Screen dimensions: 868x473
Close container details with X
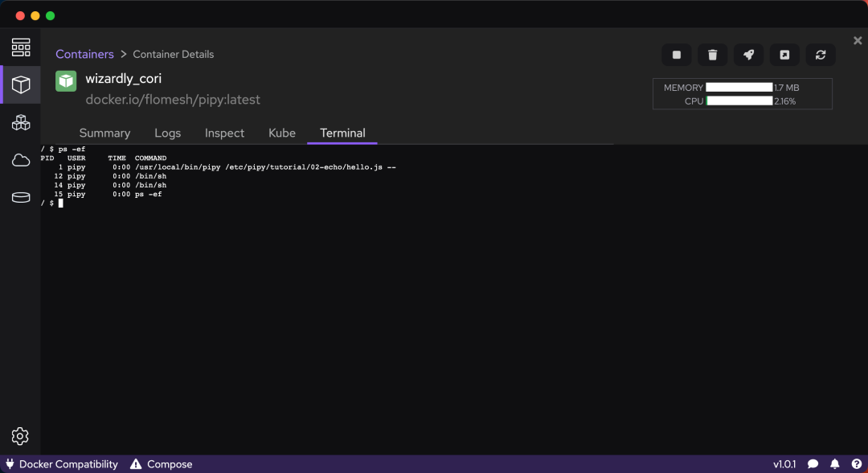tap(858, 40)
